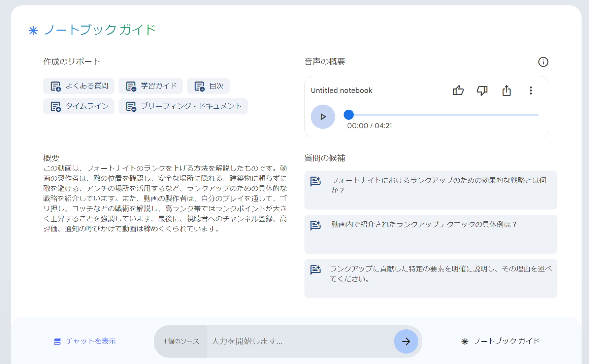The height and width of the screenshot is (364, 589).
Task: Create タイムライン document
Action: point(79,106)
